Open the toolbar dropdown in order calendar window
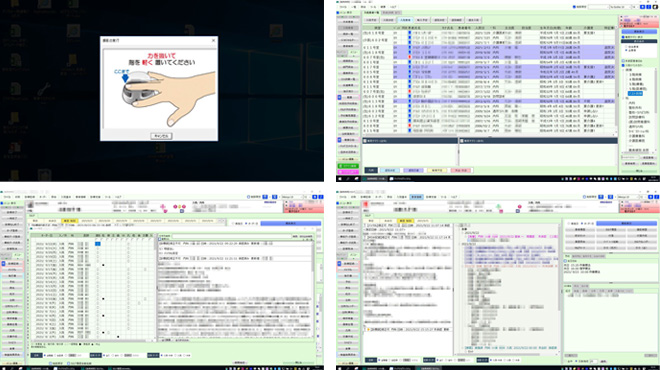660x370 pixels. tap(292, 197)
